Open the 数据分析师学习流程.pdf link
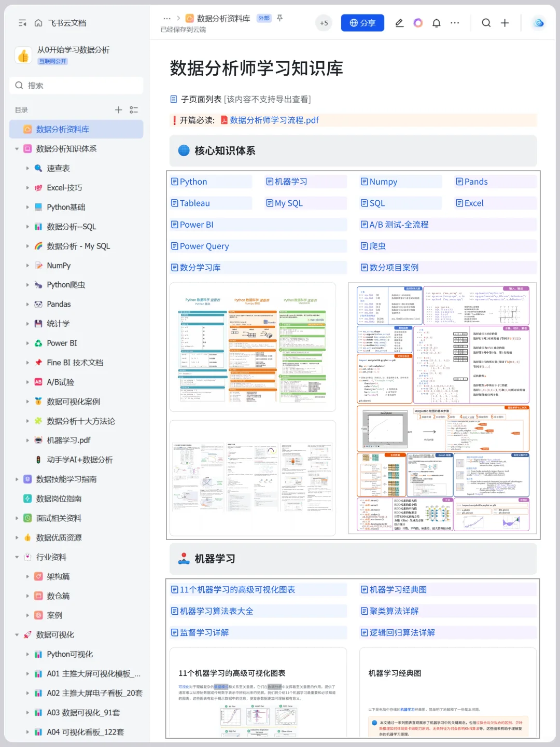This screenshot has height=747, width=560. [274, 120]
